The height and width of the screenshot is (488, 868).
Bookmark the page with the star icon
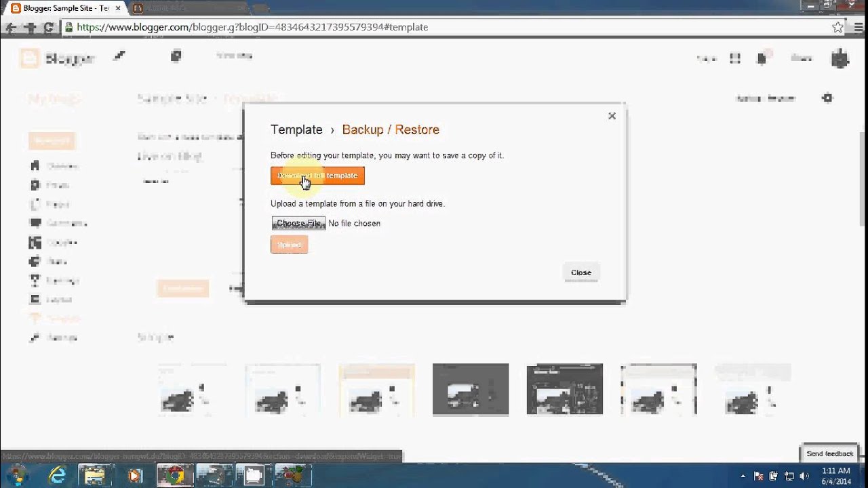click(838, 28)
